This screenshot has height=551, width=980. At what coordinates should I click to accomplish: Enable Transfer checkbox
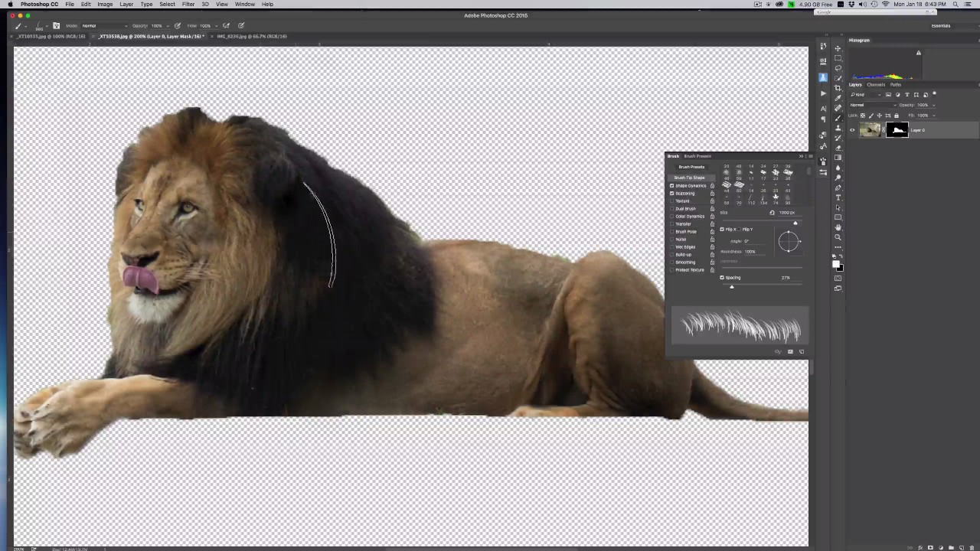(672, 223)
